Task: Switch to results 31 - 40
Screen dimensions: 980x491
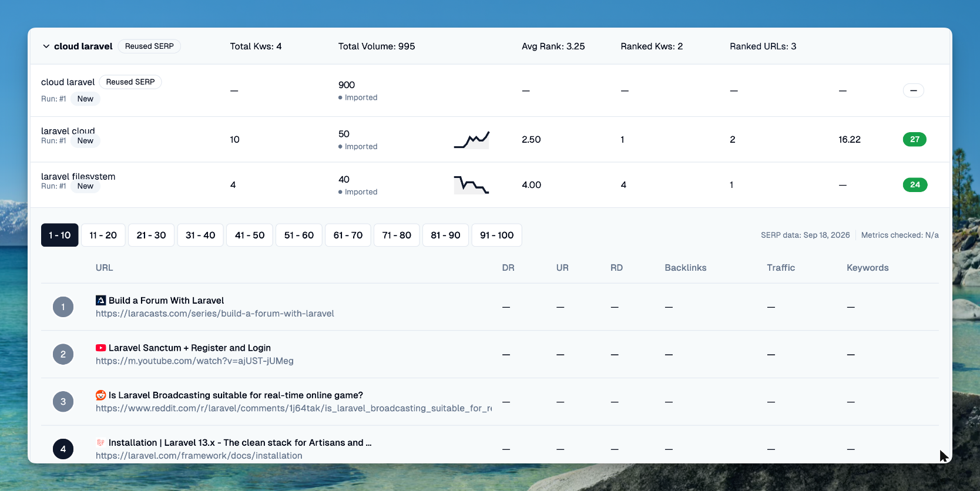Action: (x=200, y=235)
